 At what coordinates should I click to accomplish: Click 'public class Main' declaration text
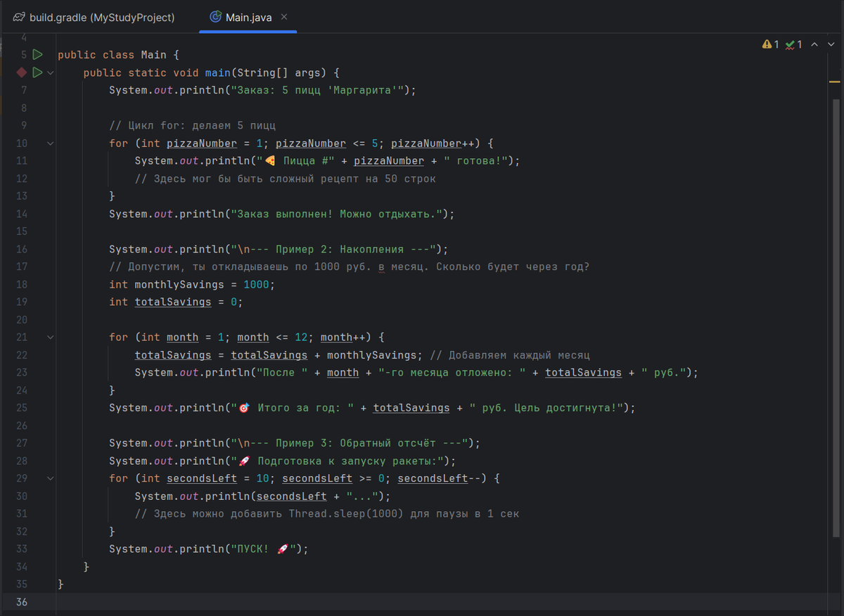(112, 55)
